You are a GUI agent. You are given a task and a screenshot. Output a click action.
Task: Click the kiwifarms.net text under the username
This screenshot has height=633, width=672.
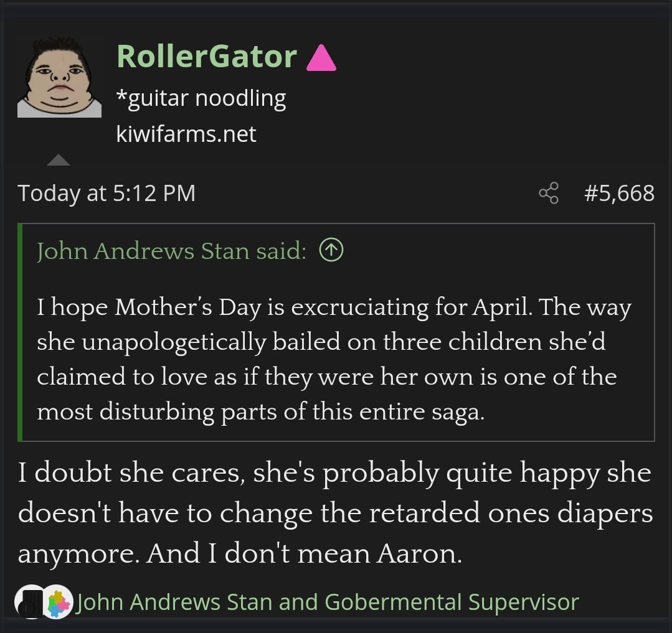(186, 134)
